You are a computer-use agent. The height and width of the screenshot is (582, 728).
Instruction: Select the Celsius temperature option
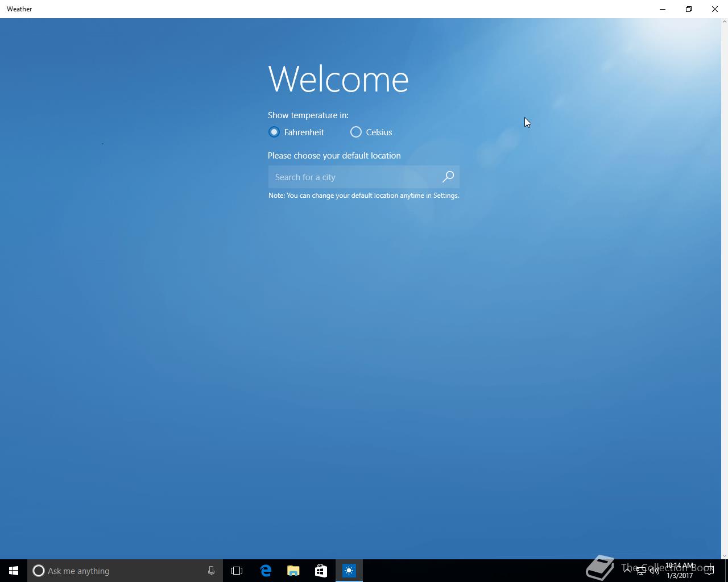371,132
